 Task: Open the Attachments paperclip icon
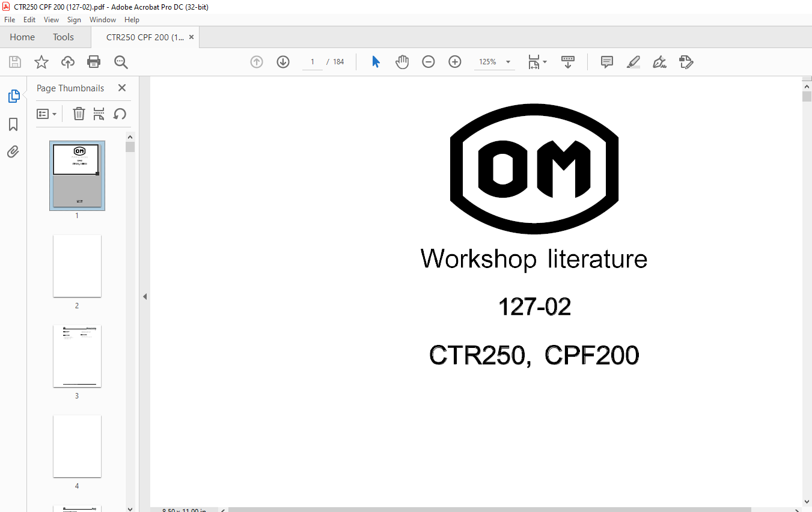point(13,151)
